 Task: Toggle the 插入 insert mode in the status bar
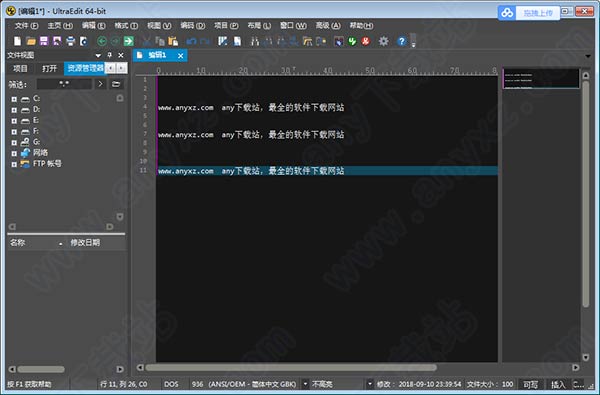coord(558,384)
